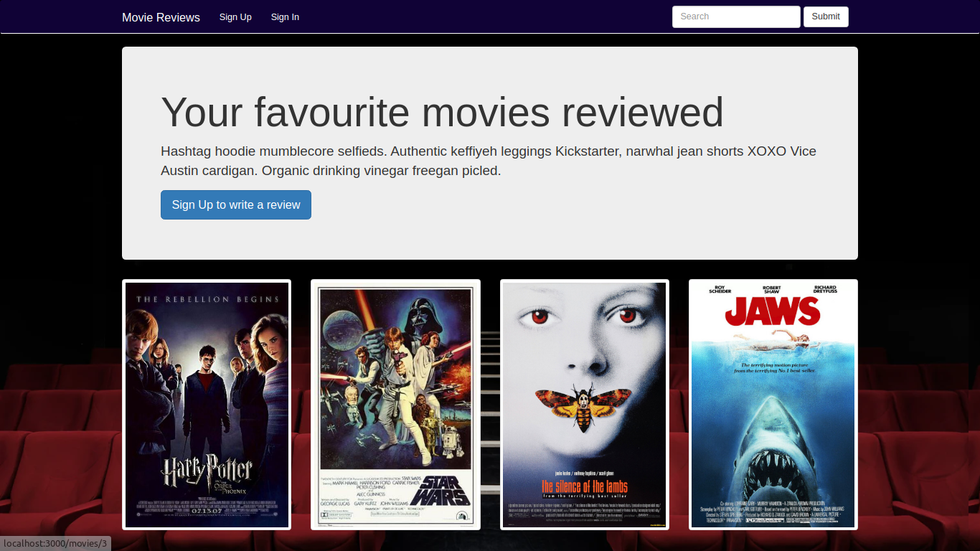Open the Harry Potter movie poster
This screenshot has height=551, width=980.
207,405
